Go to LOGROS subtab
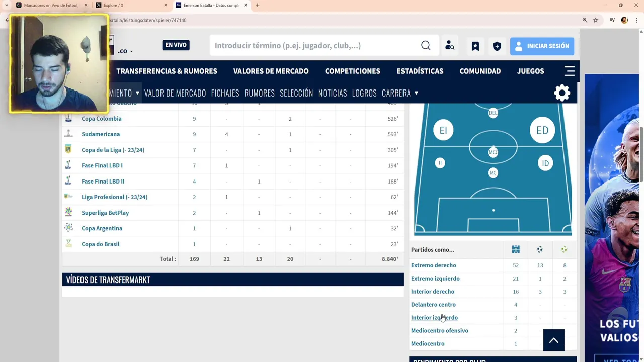Screen dimensions: 644x362 (364, 93)
